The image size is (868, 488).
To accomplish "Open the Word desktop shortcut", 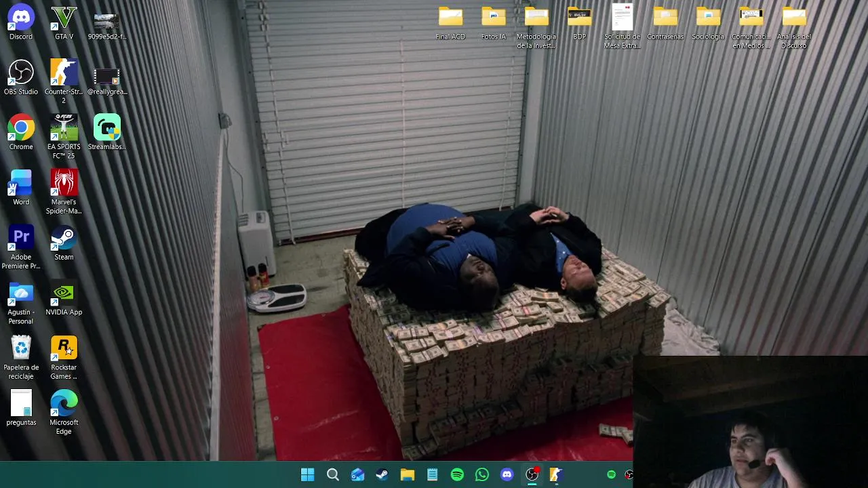I will click(x=21, y=188).
